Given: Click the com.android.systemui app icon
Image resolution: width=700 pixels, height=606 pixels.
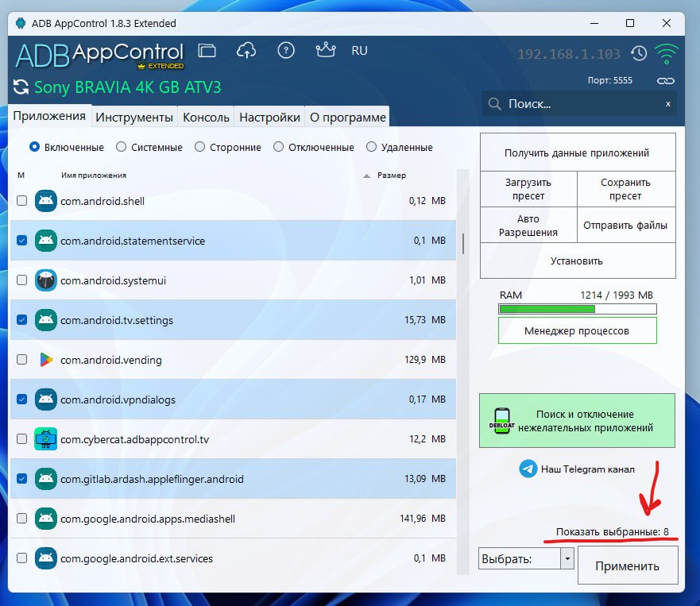Looking at the screenshot, I should 45,280.
